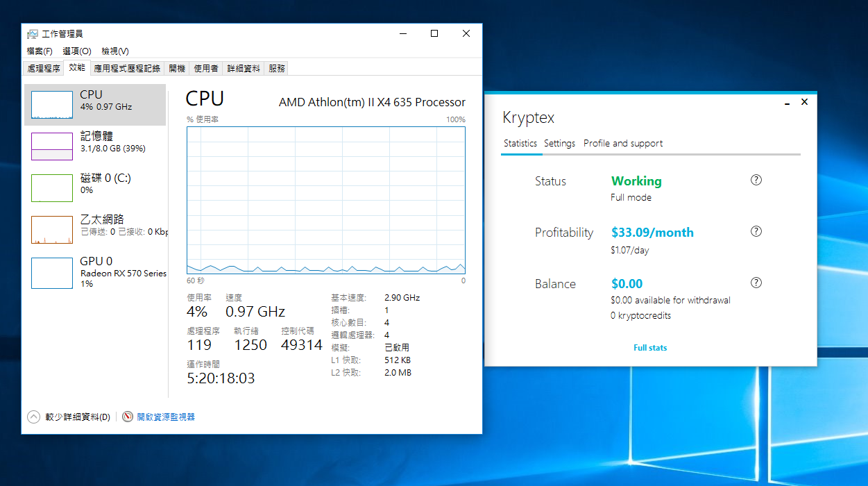Click the L1 cache 512 KB value

397,360
